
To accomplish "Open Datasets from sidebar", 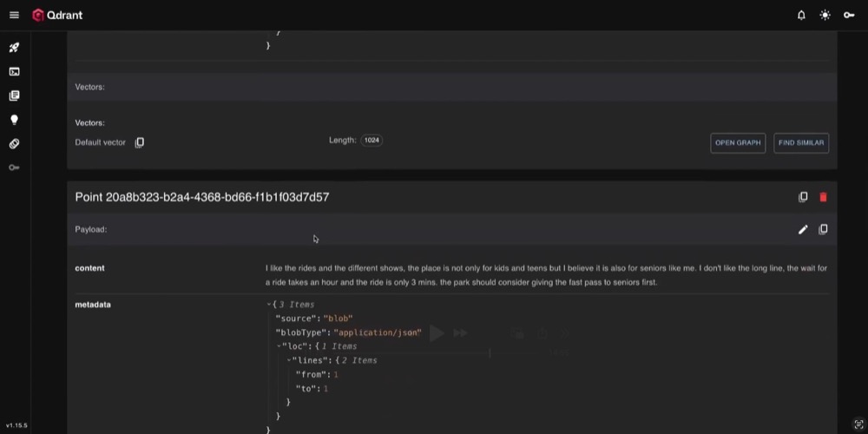I will point(14,144).
